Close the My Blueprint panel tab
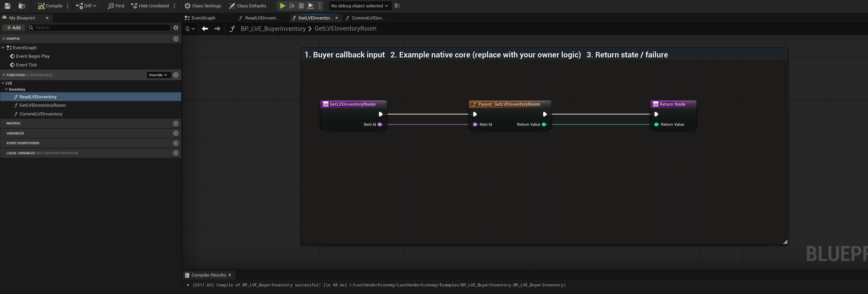 pos(47,18)
